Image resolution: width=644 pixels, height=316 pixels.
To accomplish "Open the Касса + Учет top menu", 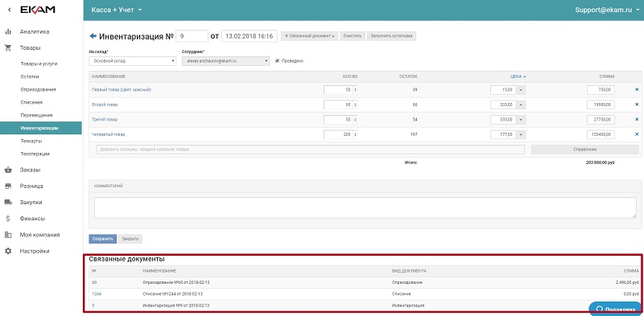I will pyautogui.click(x=117, y=10).
